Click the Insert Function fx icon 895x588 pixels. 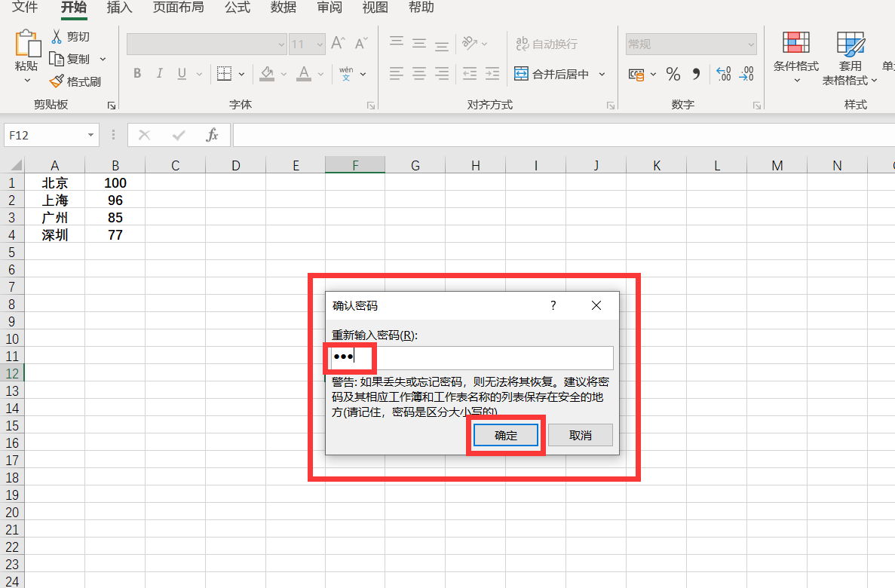(213, 135)
